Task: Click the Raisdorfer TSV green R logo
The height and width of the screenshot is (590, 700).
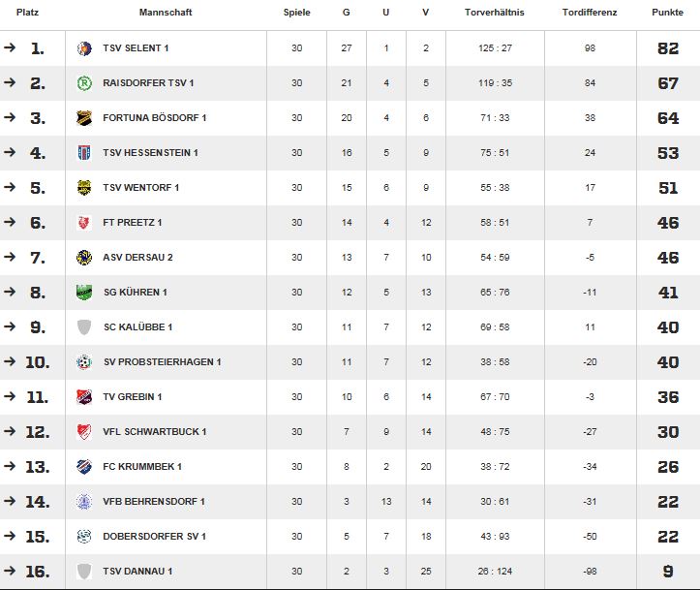Action: 84,82
